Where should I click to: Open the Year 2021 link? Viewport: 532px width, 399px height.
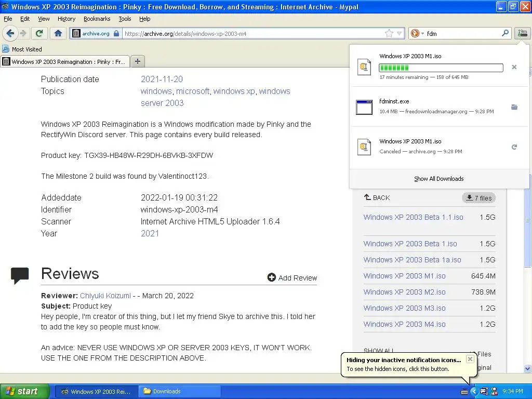pos(150,233)
